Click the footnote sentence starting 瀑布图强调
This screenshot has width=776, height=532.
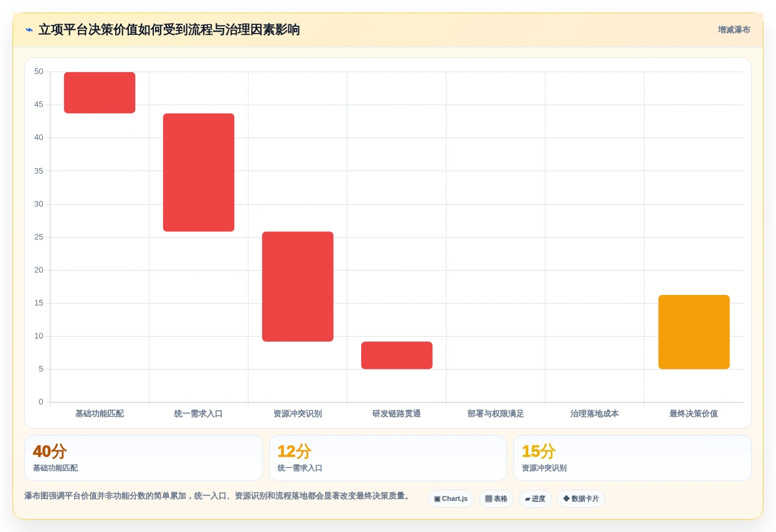pos(217,496)
